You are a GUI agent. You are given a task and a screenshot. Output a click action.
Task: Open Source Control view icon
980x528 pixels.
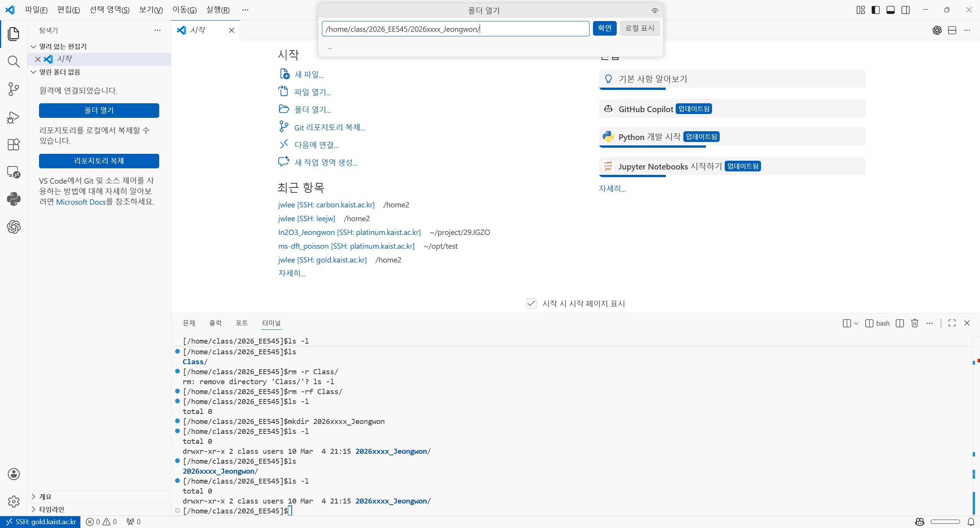(14, 89)
